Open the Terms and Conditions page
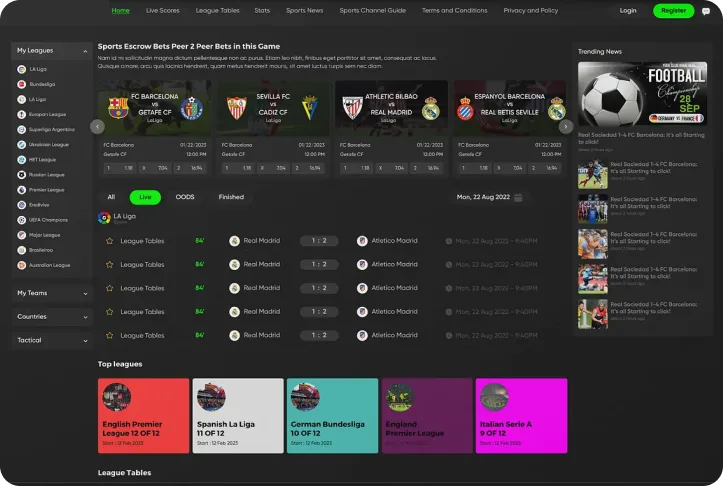The image size is (723, 486). click(x=455, y=11)
